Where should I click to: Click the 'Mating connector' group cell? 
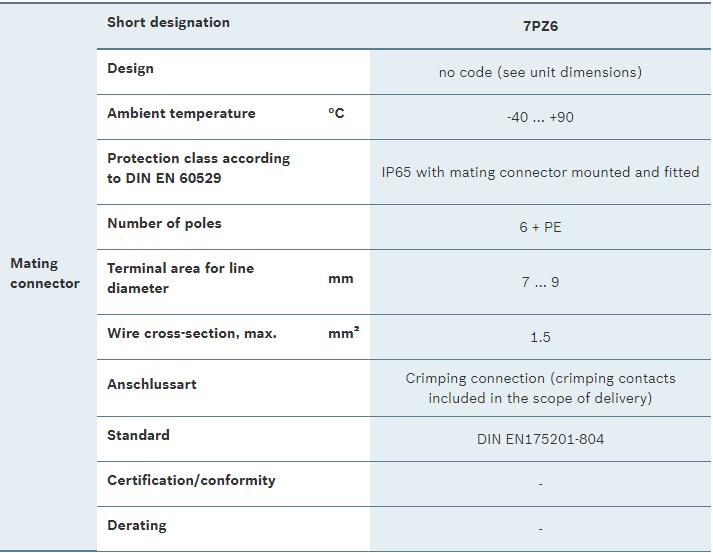(x=45, y=273)
